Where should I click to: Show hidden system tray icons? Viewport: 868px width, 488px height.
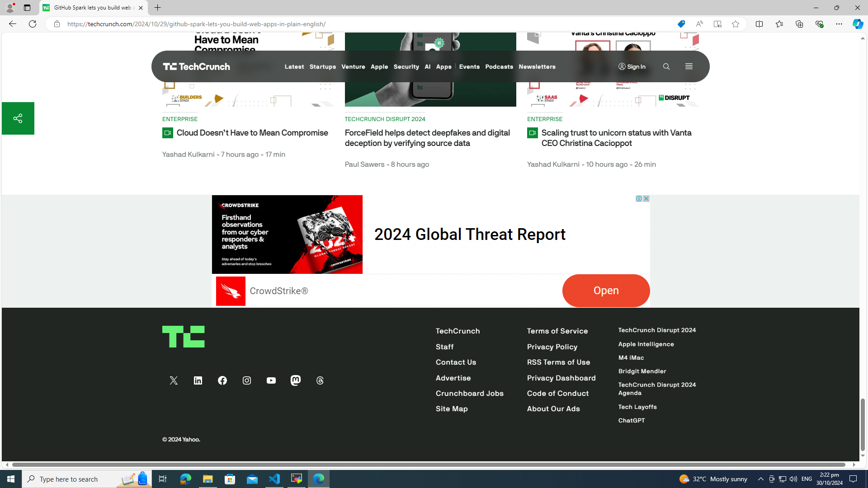point(760,479)
